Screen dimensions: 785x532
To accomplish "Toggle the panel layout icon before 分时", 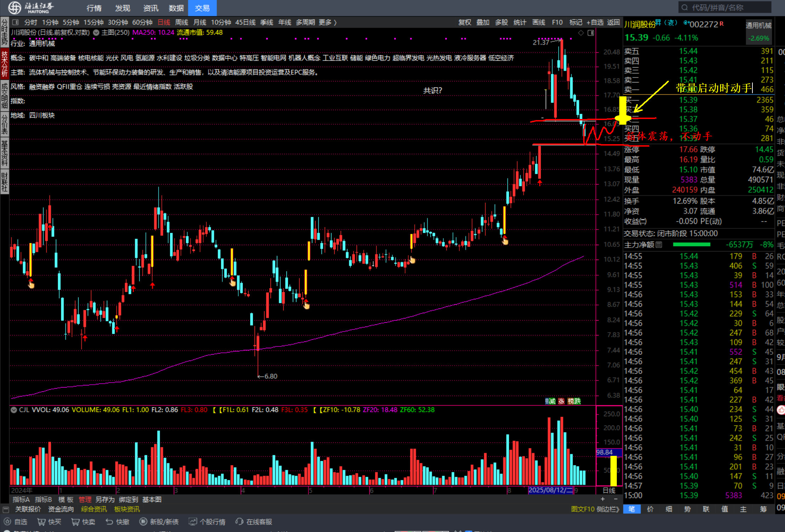I will point(15,22).
